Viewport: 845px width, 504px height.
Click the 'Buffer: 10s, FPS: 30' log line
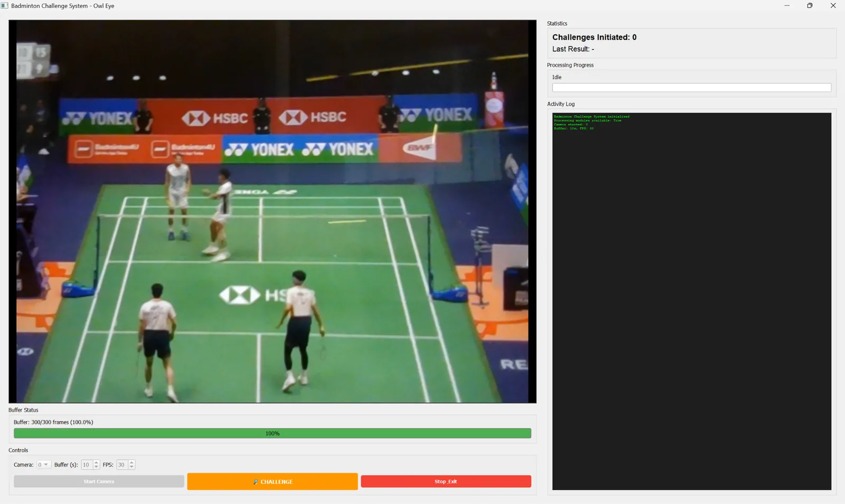[574, 128]
